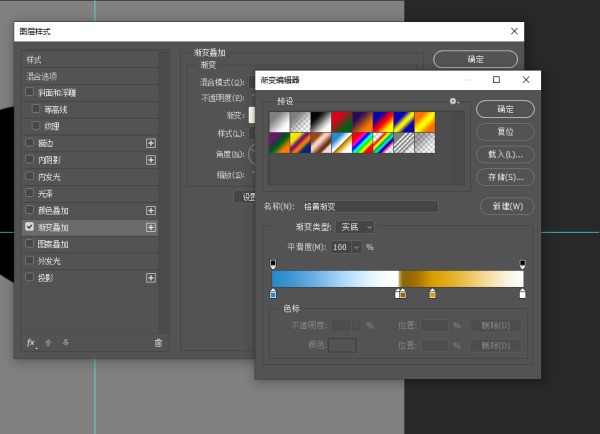Uncheck the 渐变叠加 checkbox
600x434 pixels.
coord(29,227)
